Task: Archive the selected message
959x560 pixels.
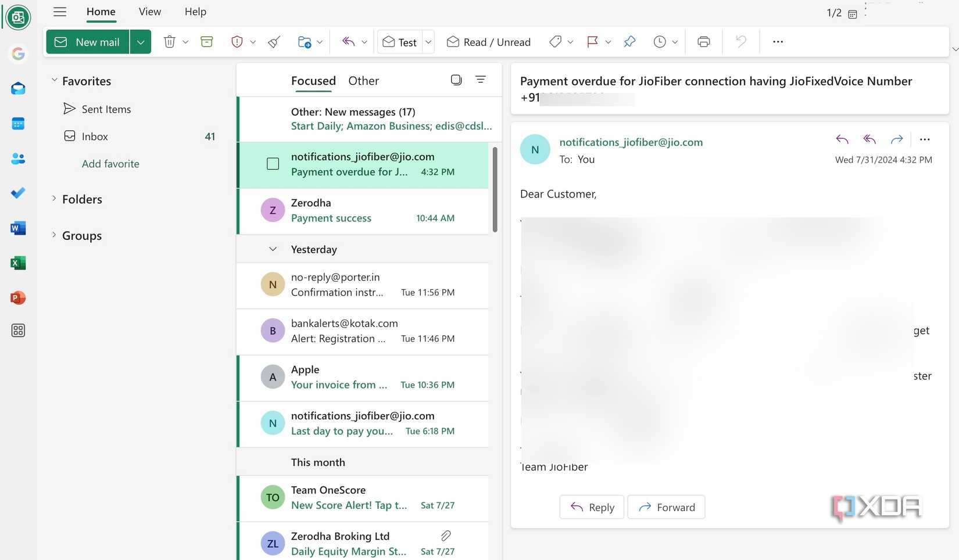Action: pos(206,42)
